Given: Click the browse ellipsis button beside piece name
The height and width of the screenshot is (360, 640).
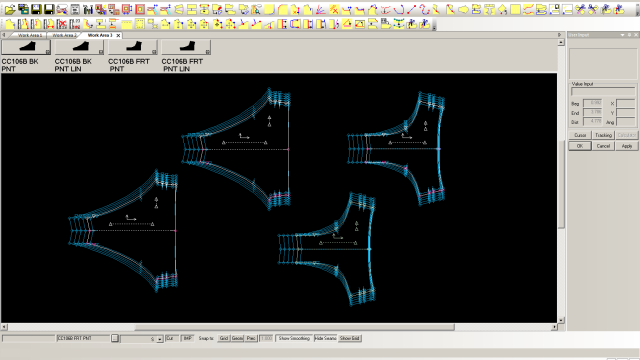Looking at the screenshot, I should coord(115,338).
